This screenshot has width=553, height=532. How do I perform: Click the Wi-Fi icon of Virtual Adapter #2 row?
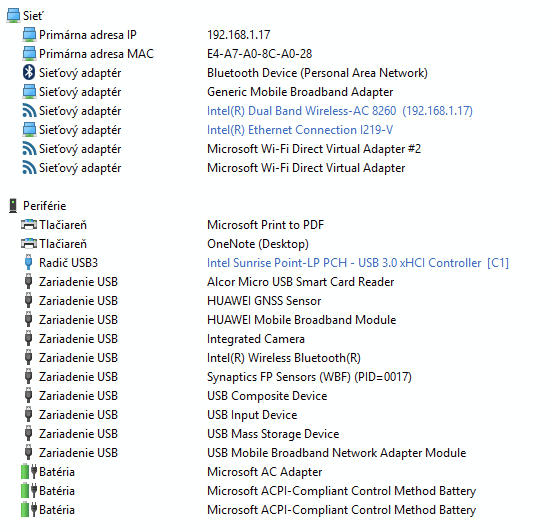coord(29,149)
